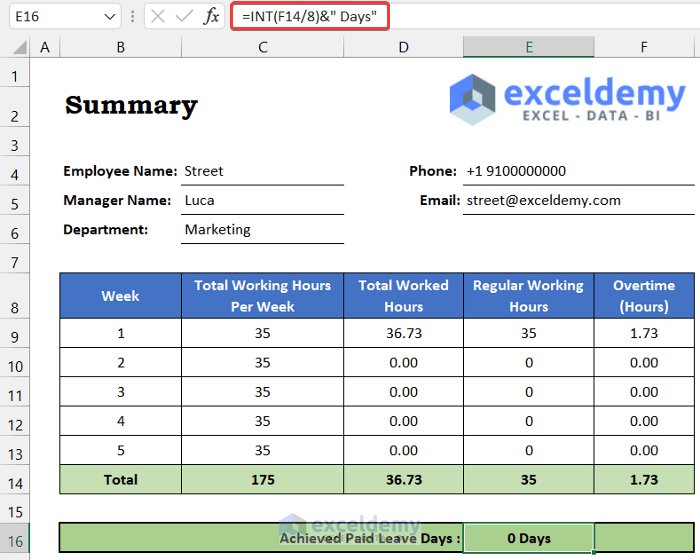Select column E header
The image size is (700, 560).
pos(529,47)
